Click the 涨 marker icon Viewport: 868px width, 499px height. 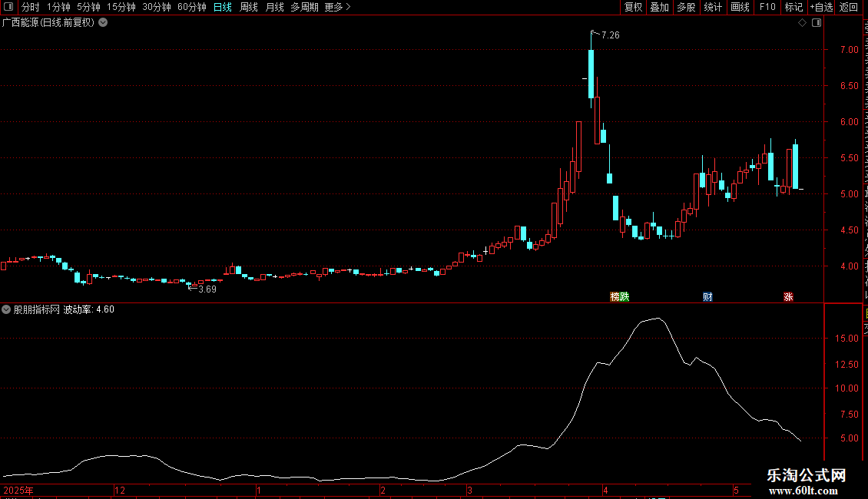788,296
